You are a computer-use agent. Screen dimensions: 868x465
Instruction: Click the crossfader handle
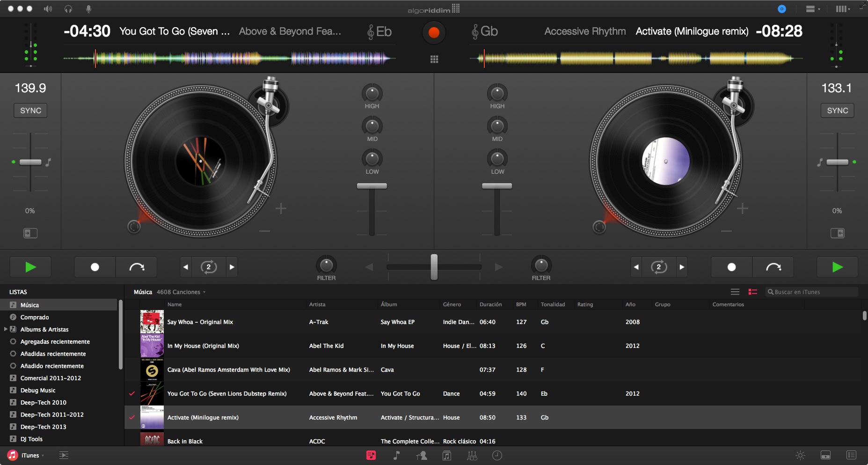tap(434, 267)
